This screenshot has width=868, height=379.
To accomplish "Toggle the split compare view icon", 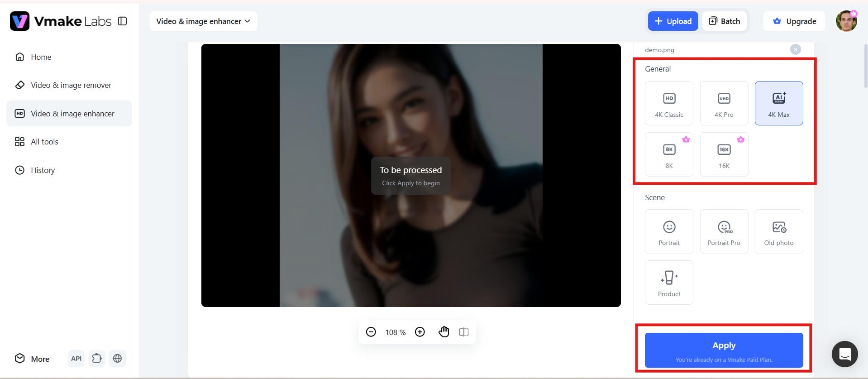I will 464,332.
